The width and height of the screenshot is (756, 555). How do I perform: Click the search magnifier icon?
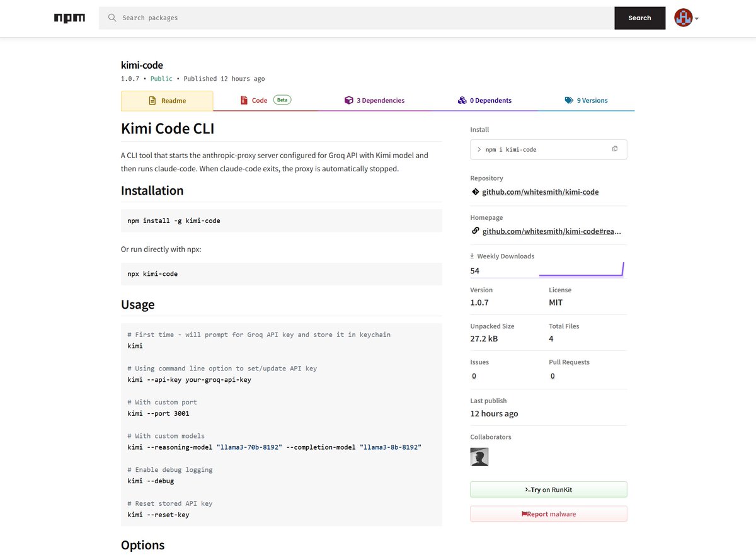[112, 18]
